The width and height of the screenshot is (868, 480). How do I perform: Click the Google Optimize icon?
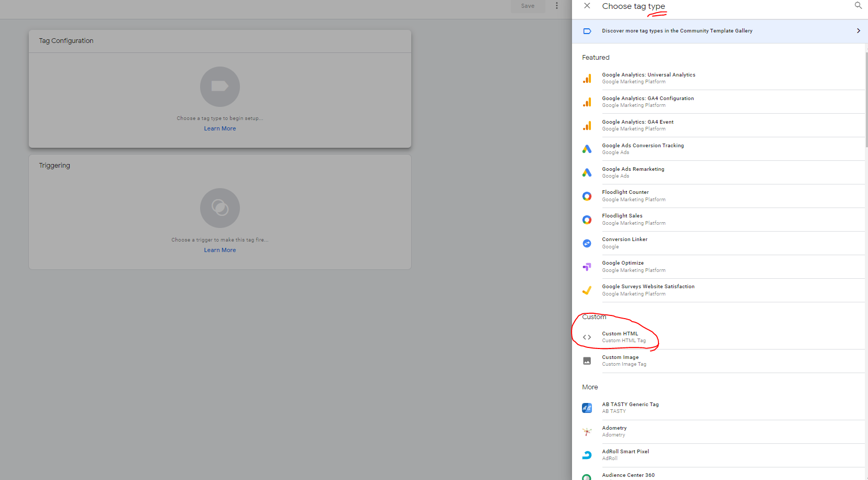tap(587, 267)
